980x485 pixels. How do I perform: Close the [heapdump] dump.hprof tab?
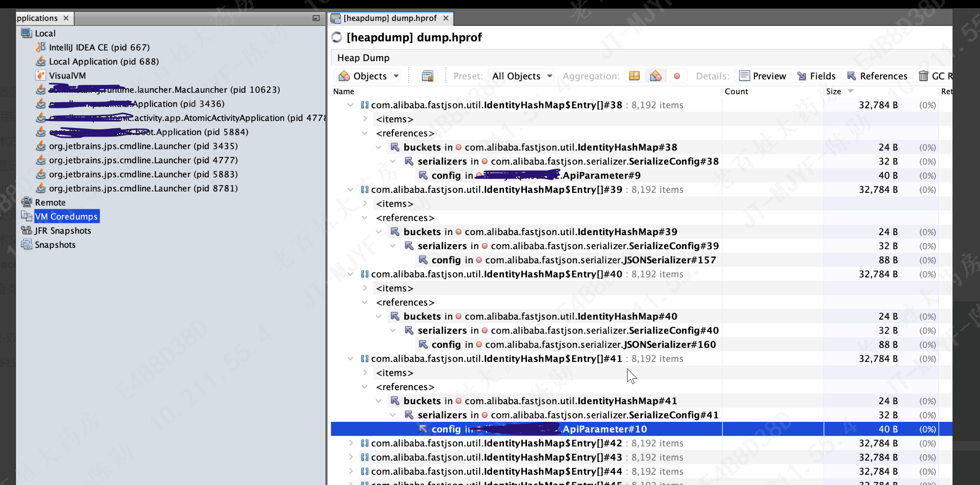pyautogui.click(x=446, y=18)
